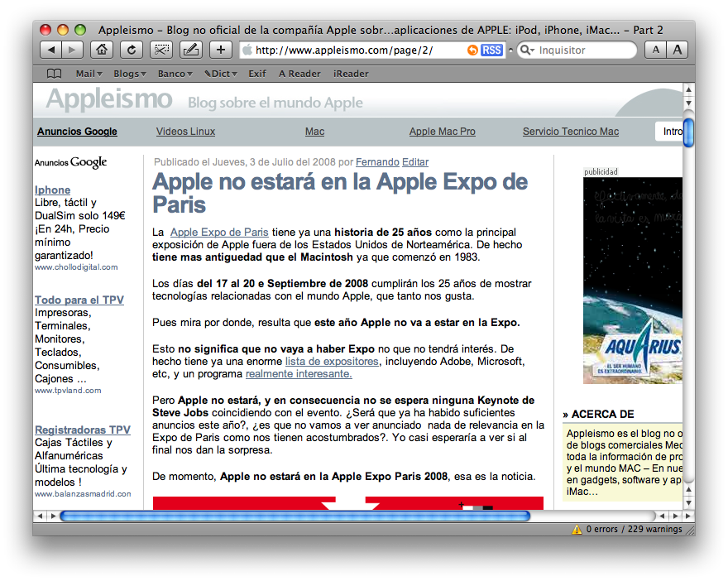
Task: Open the Dict bookmarks dropdown
Action: point(221,74)
